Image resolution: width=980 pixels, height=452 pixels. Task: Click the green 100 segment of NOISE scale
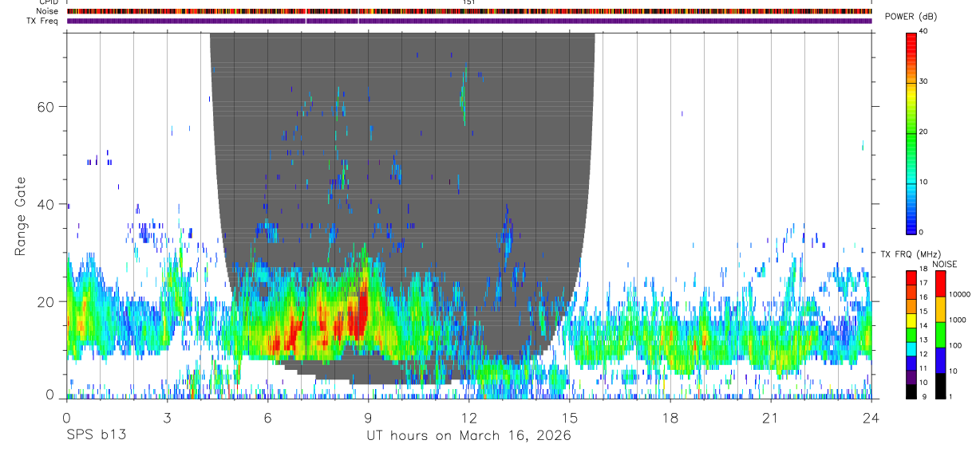pos(939,335)
